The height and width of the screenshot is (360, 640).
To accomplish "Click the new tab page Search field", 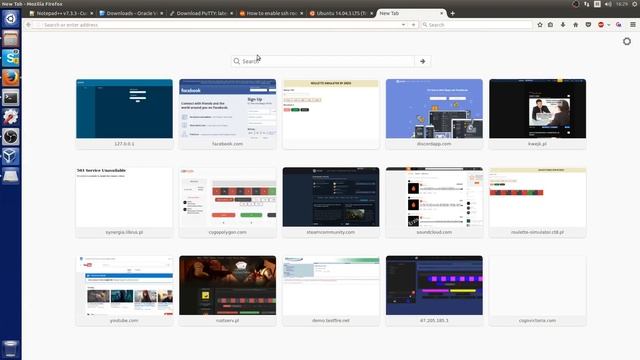I will (x=323, y=61).
